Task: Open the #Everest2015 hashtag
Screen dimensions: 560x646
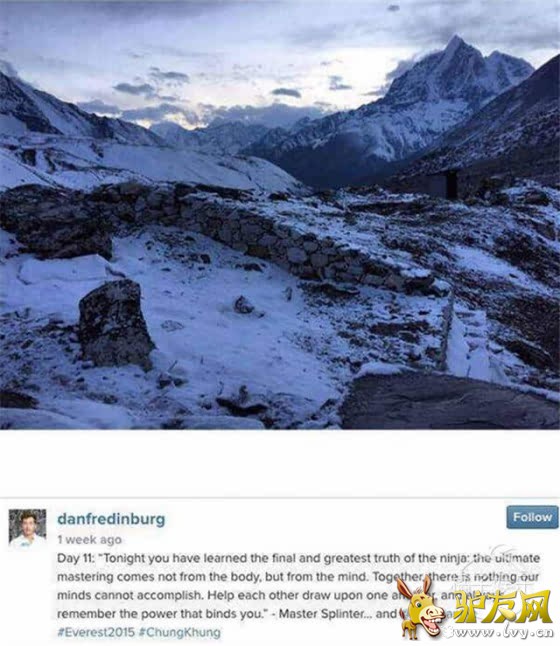Action: (x=96, y=632)
